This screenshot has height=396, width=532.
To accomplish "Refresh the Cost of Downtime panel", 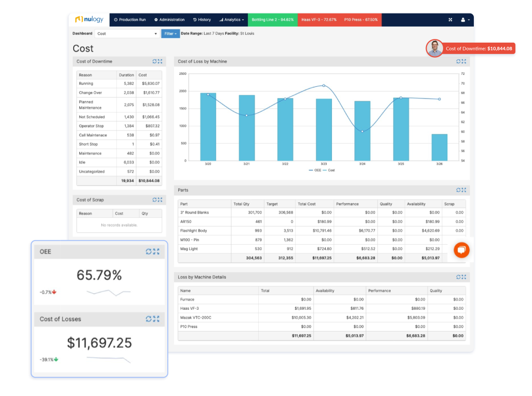I will coord(154,61).
